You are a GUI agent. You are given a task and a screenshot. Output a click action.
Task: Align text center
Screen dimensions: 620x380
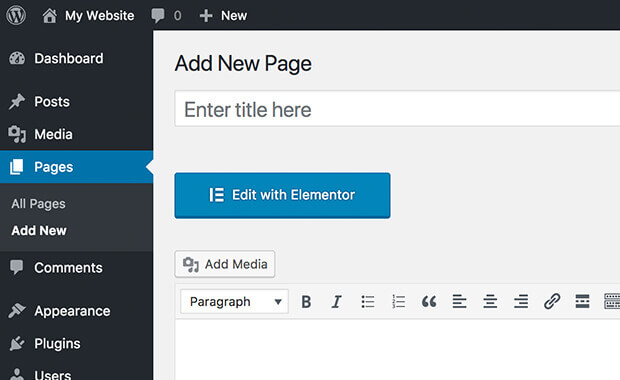(x=490, y=302)
